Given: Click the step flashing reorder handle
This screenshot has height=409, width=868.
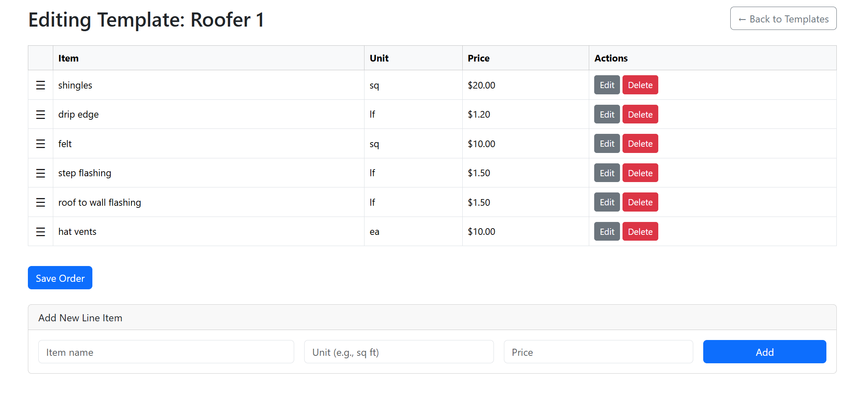Looking at the screenshot, I should click(40, 173).
